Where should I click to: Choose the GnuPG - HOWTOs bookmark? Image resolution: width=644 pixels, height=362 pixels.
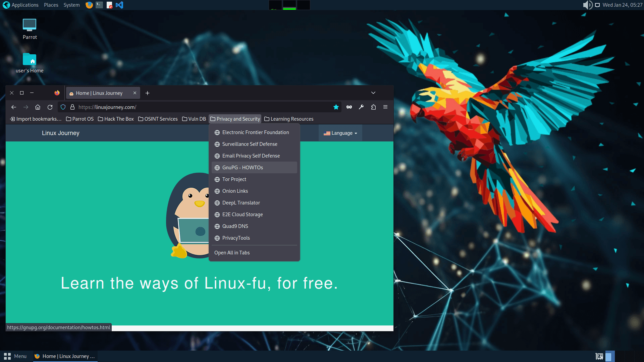point(254,168)
